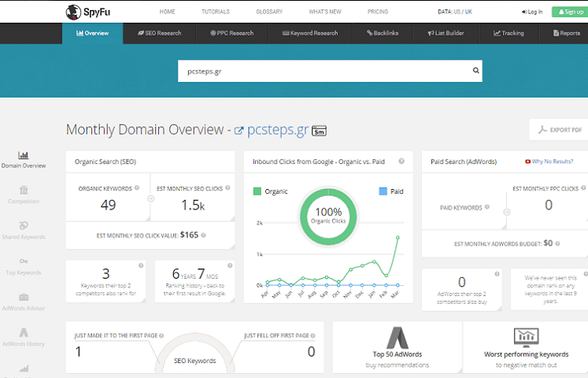Go to the Home page

(x=167, y=12)
